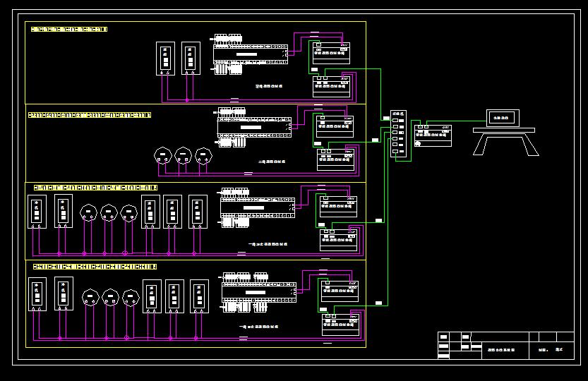This screenshot has width=588, height=381.
Task: Click the network hub box with stacked ports
Action: click(x=398, y=133)
